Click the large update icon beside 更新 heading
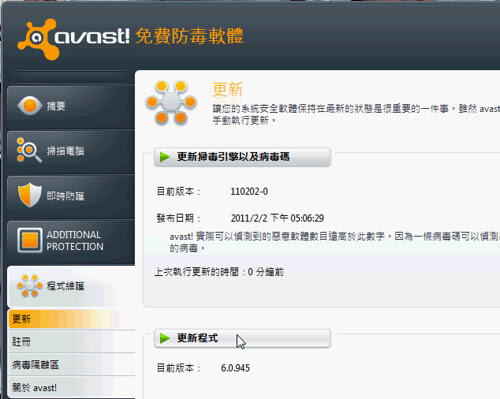 171,102
